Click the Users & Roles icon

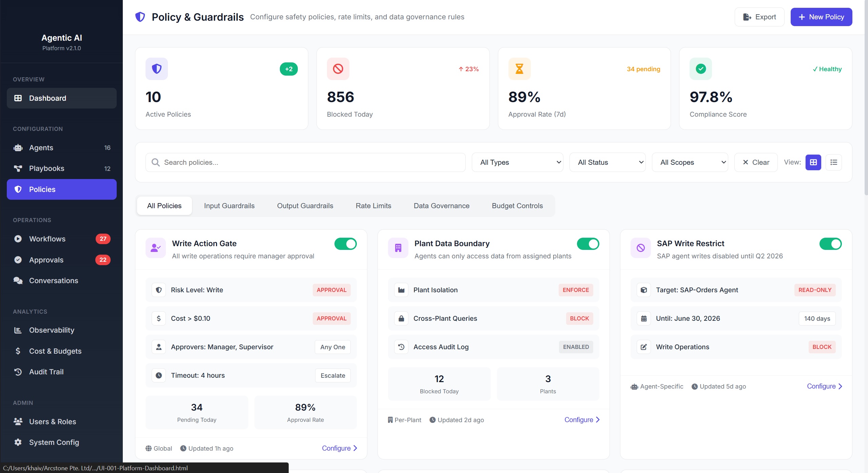(18, 421)
